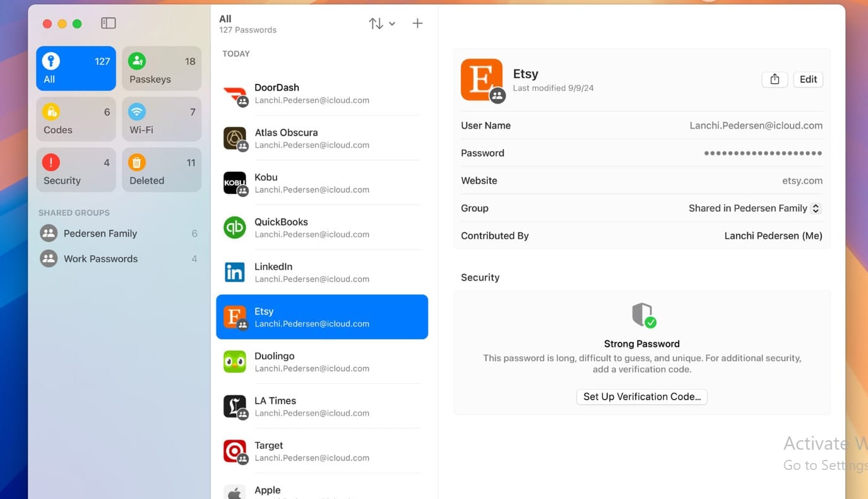
Task: Open the QuickBooks entry by name
Action: (281, 222)
